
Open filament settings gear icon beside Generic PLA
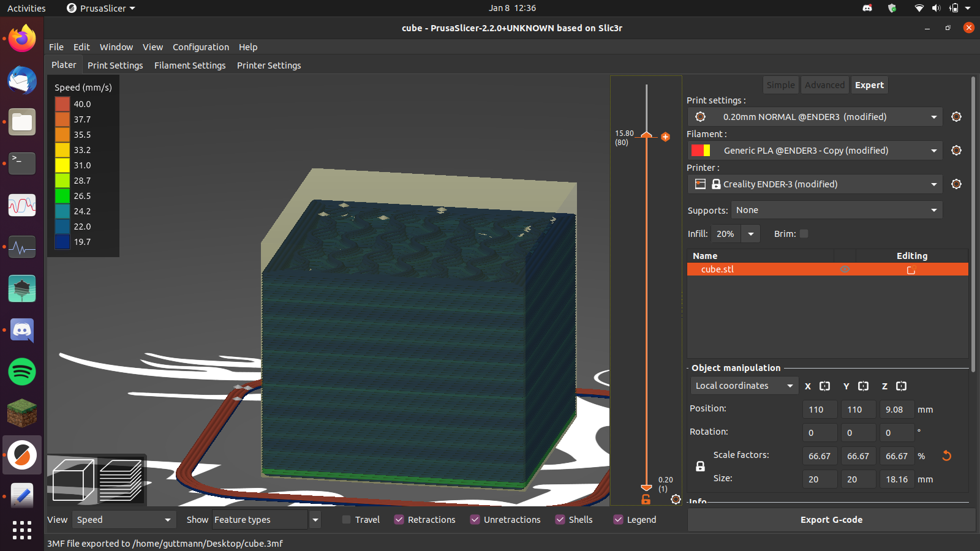(x=956, y=151)
